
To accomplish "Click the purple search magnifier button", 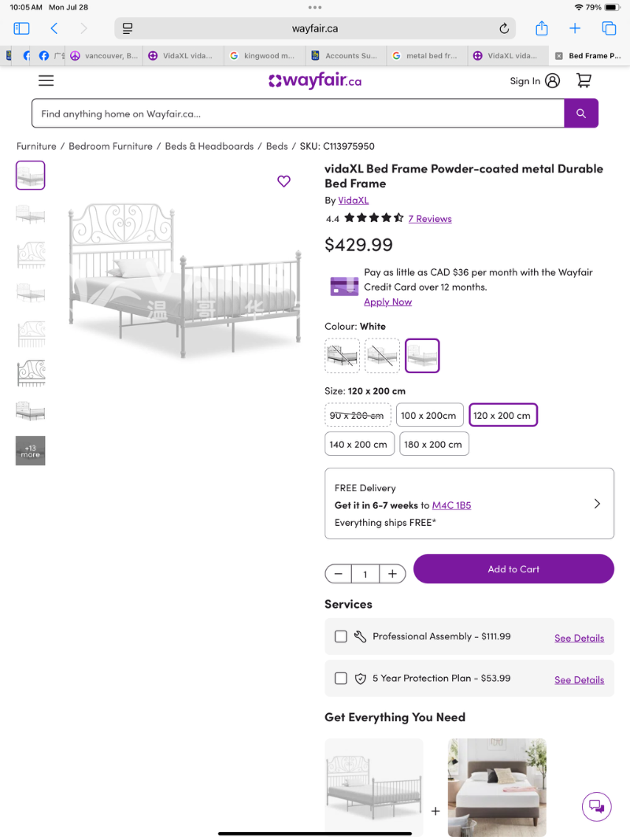I will click(580, 113).
